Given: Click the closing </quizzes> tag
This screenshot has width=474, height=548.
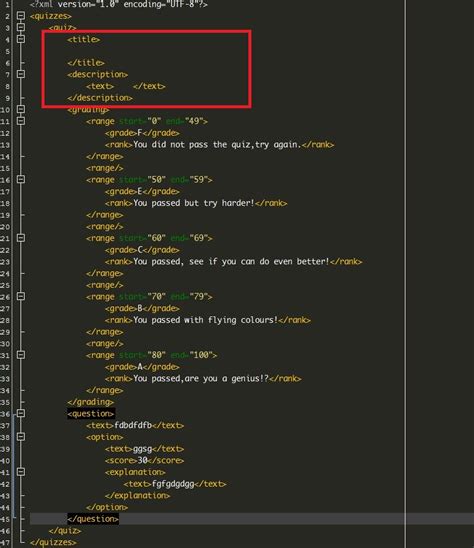Looking at the screenshot, I should (x=53, y=542).
